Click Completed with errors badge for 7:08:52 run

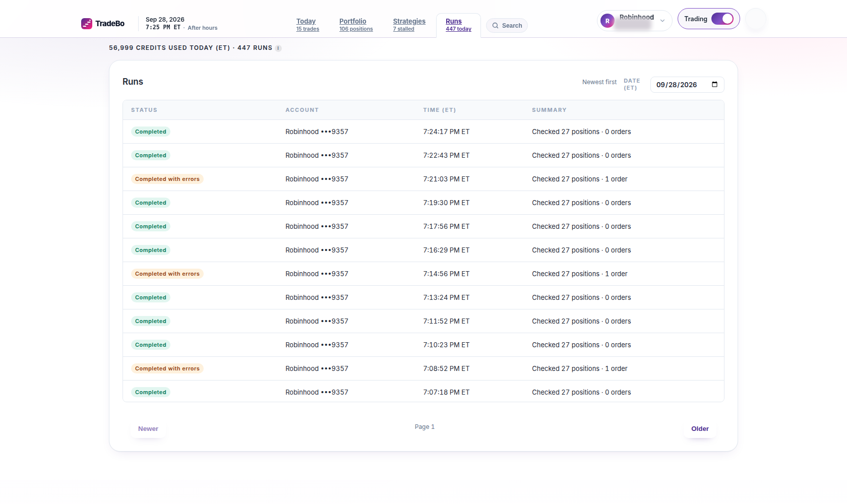[x=167, y=368]
